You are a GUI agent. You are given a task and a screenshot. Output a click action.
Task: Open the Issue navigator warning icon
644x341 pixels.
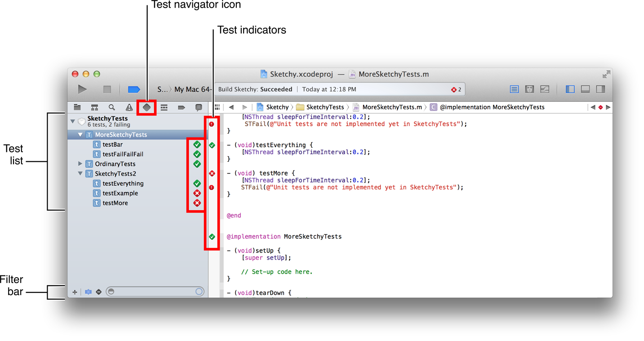(129, 107)
